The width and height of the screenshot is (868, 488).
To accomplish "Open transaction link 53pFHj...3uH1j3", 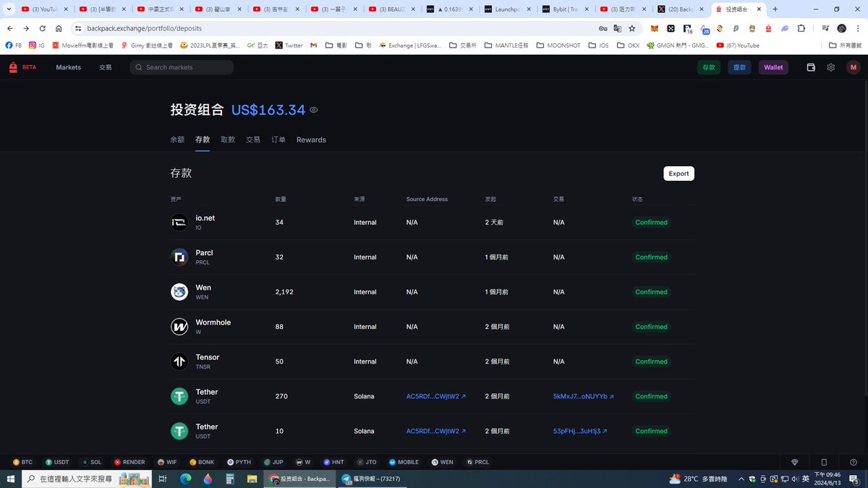I will [580, 431].
